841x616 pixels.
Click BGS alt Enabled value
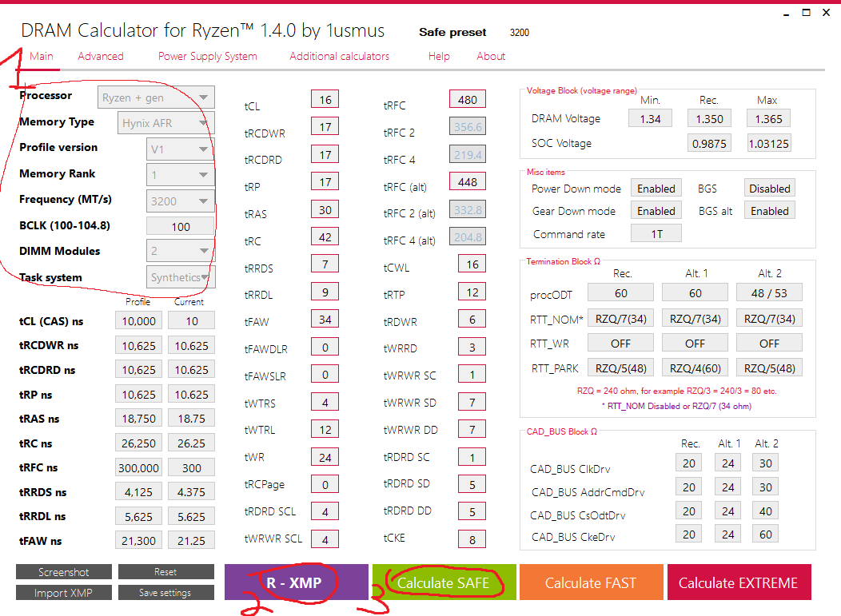(770, 211)
